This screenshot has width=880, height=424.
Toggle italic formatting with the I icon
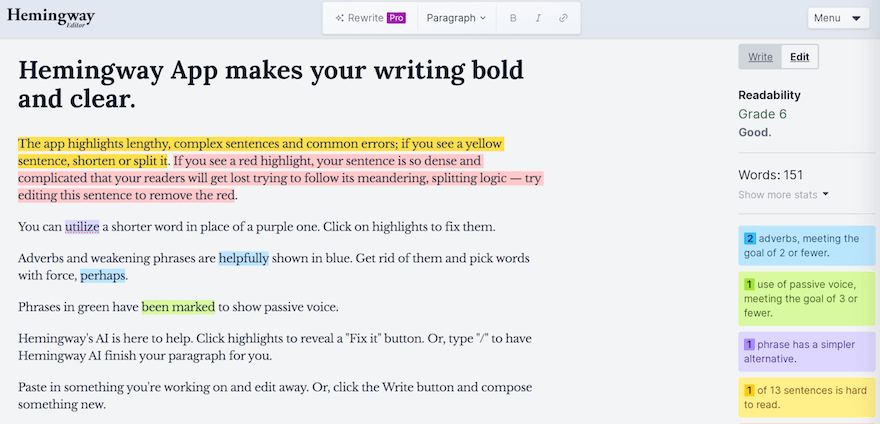[538, 18]
